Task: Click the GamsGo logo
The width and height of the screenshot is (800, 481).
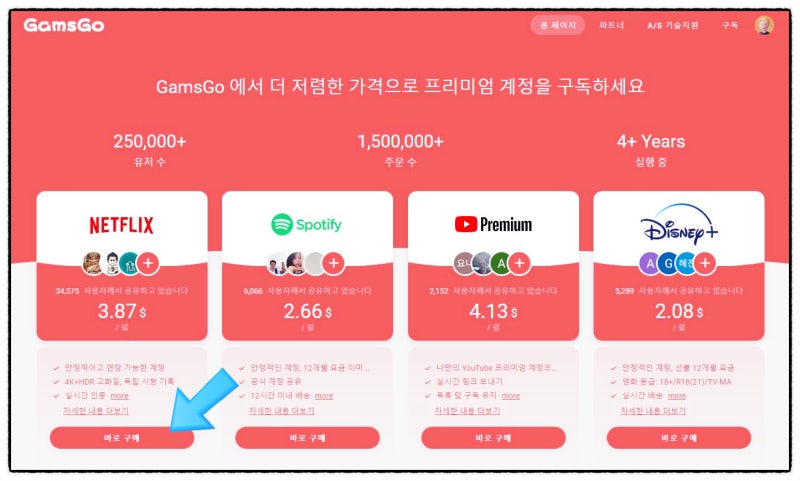Action: pyautogui.click(x=64, y=25)
